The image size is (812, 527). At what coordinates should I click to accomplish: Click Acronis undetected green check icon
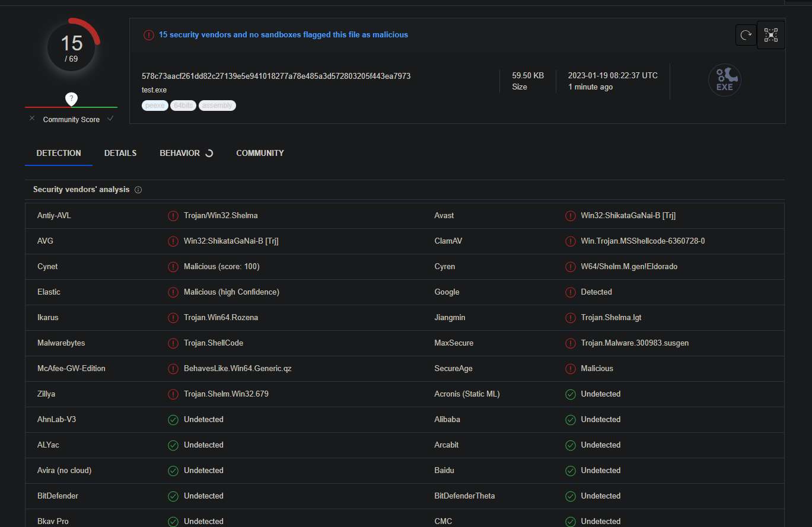pos(571,394)
